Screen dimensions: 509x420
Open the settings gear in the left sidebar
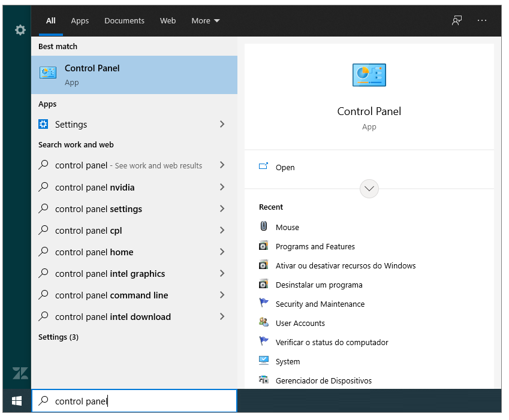coord(20,30)
